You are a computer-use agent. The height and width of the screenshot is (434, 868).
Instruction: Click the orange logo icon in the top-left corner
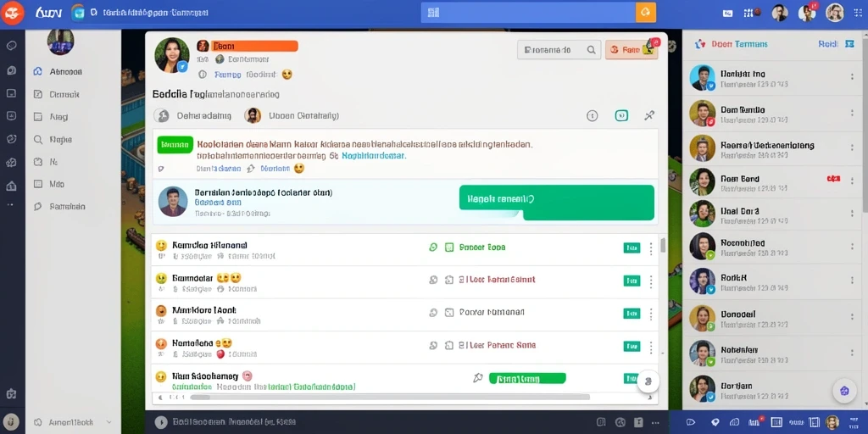point(12,13)
